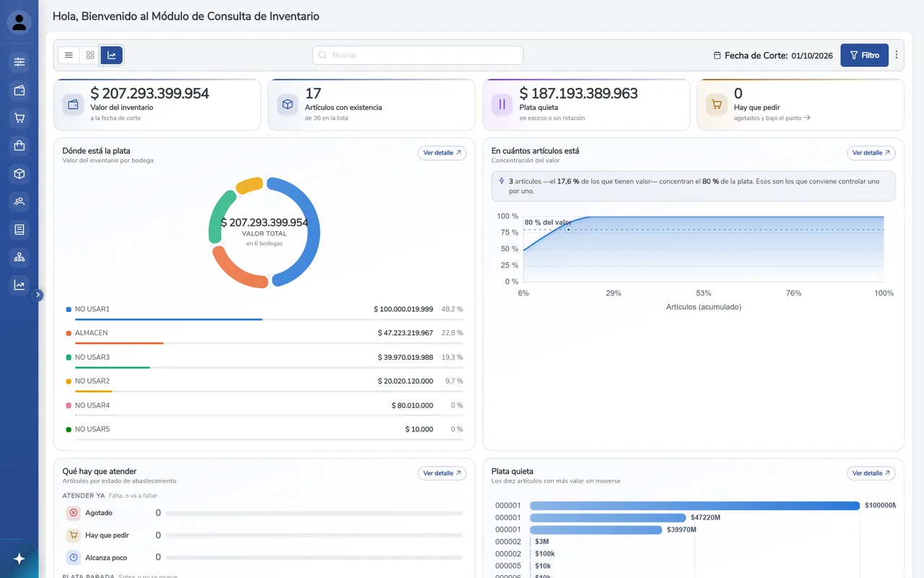Viewport: 924px width, 578px height.
Task: Switch to grid view
Action: pos(90,55)
